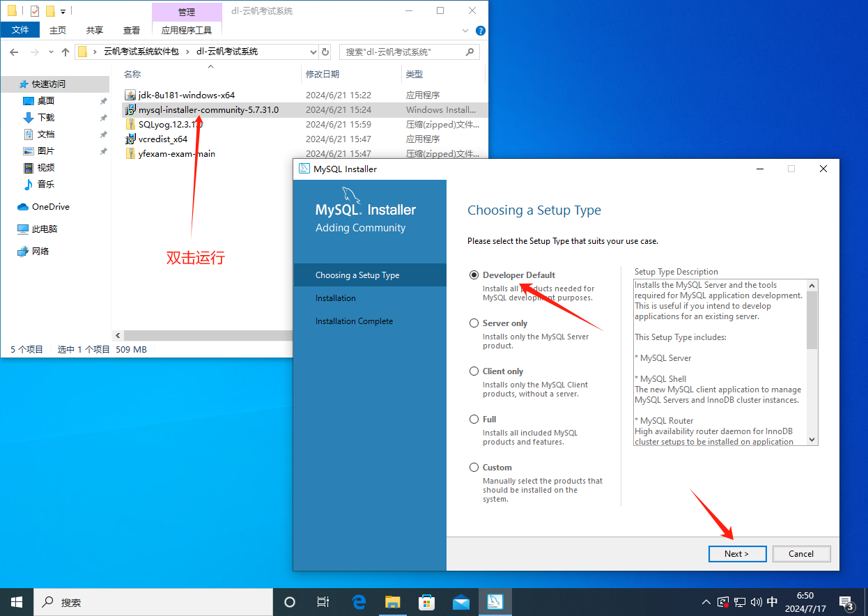This screenshot has height=616, width=868.
Task: Click the vcredist_x64 application icon
Action: tap(130, 139)
